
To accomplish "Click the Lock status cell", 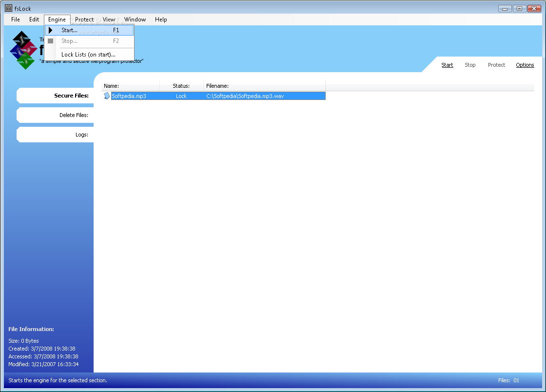I will click(x=181, y=96).
